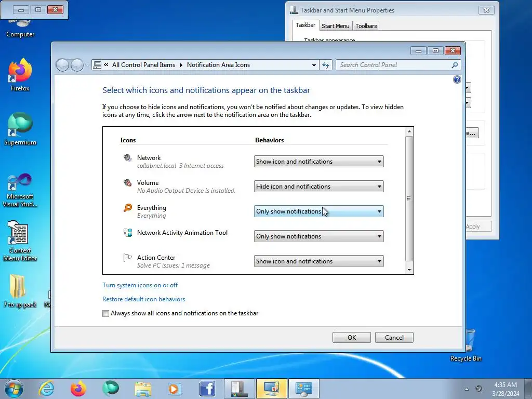The width and height of the screenshot is (532, 399).
Task: Click Network Activity Animation Tool label
Action: pyautogui.click(x=182, y=233)
